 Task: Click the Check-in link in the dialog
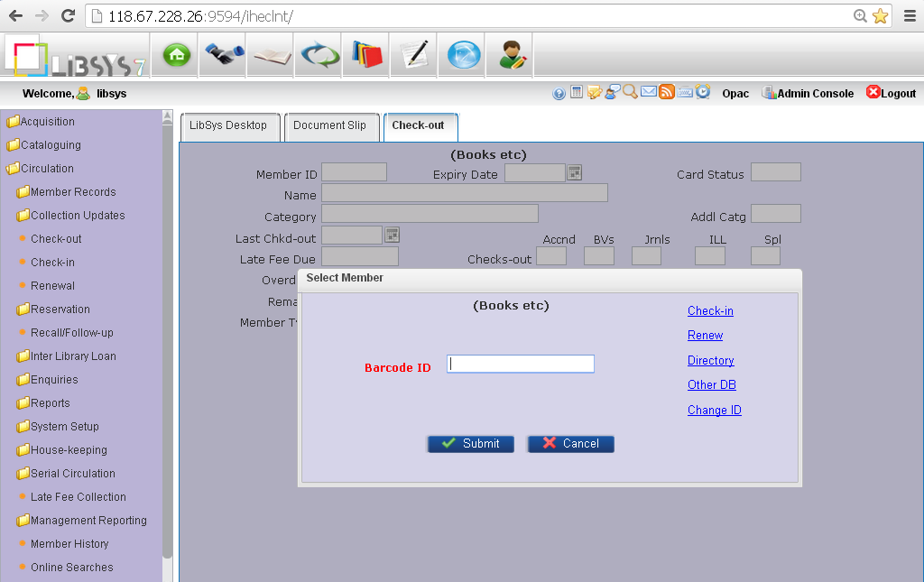coord(710,309)
